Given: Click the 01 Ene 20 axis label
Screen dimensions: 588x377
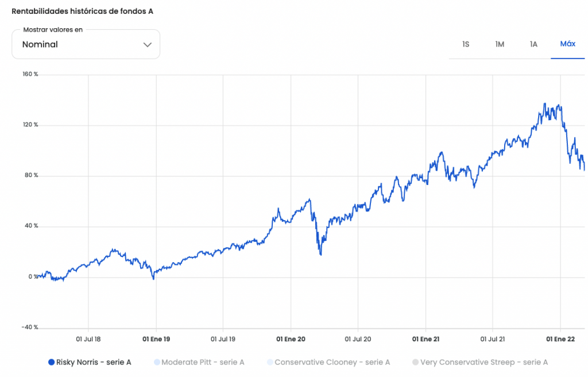Looking at the screenshot, I should click(x=291, y=339).
